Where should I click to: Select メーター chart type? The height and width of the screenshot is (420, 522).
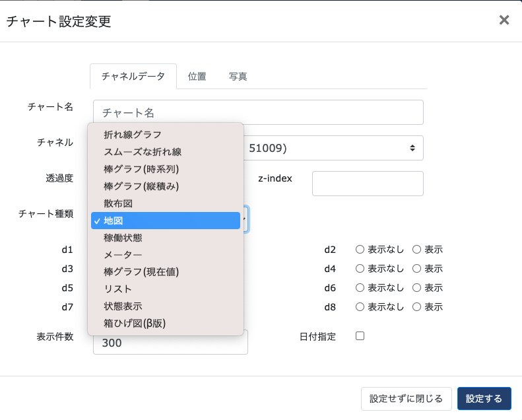click(123, 255)
